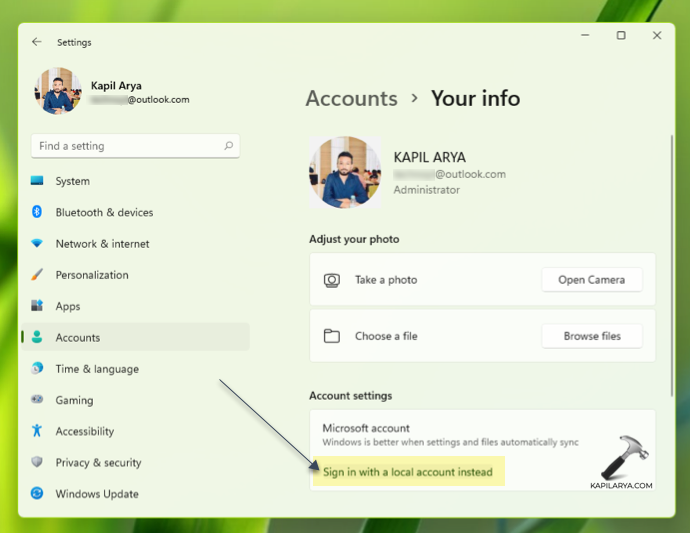Go to Accounts breadcrumb in header
690x533 pixels.
point(351,98)
